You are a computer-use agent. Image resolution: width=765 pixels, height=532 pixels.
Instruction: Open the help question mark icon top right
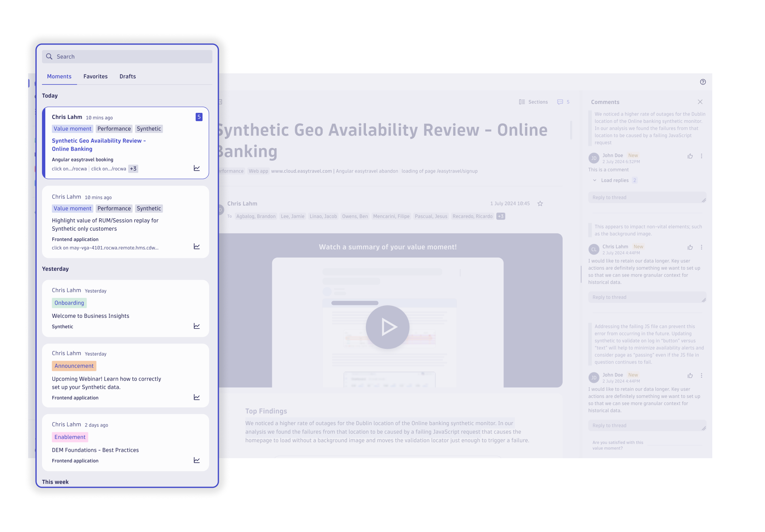pyautogui.click(x=703, y=82)
